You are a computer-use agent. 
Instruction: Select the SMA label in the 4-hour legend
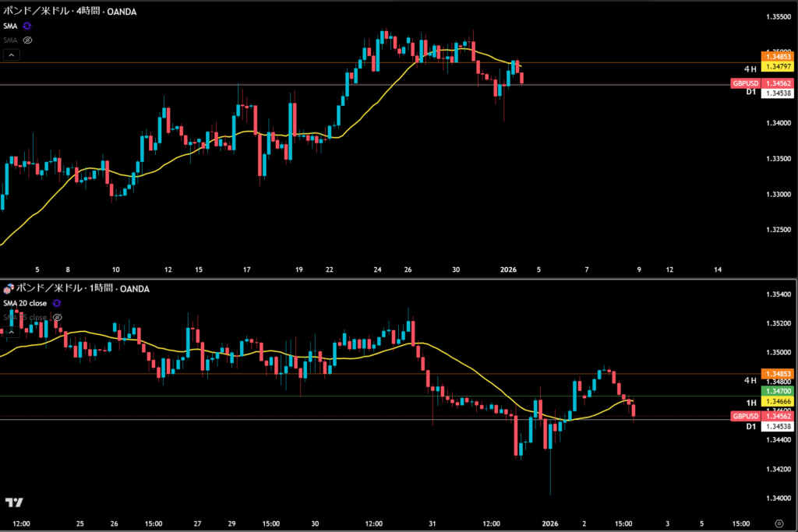click(10, 26)
